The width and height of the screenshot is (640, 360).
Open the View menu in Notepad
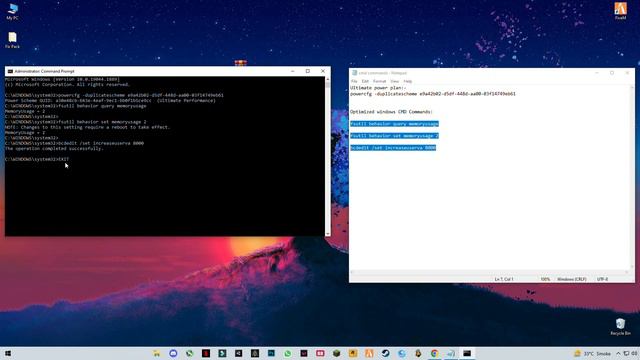[x=394, y=81]
